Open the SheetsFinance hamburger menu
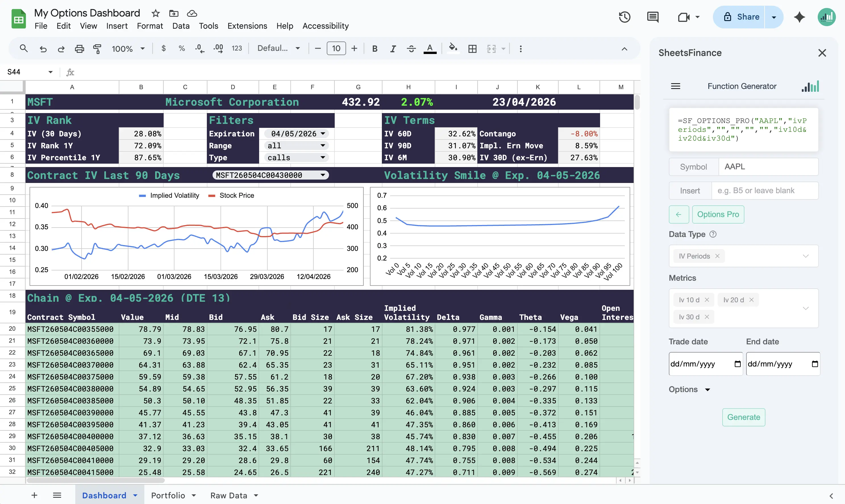This screenshot has width=845, height=504. point(676,86)
